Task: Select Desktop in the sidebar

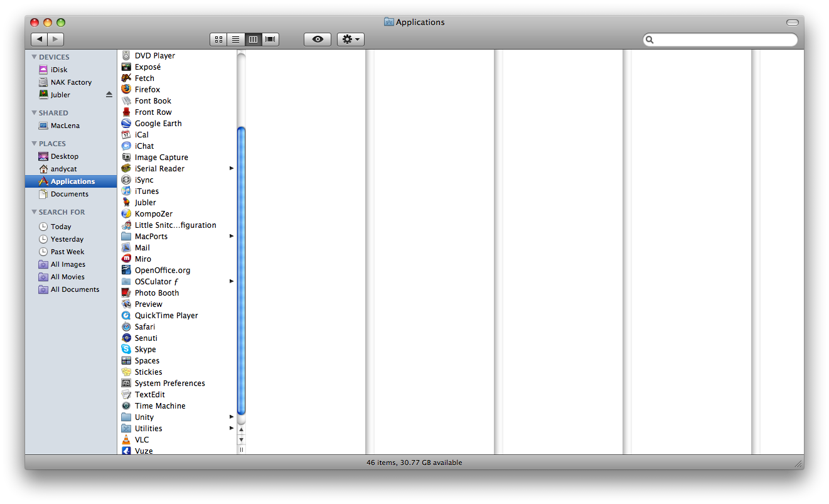Action: click(x=65, y=156)
